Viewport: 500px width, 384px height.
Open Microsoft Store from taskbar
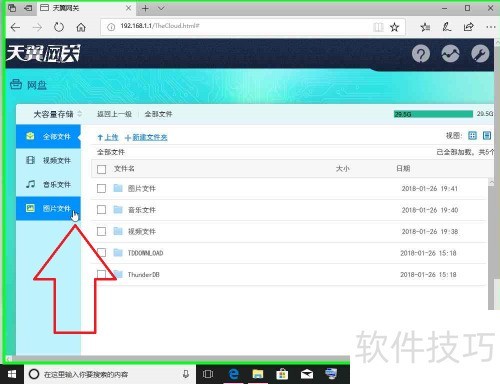pos(282,374)
